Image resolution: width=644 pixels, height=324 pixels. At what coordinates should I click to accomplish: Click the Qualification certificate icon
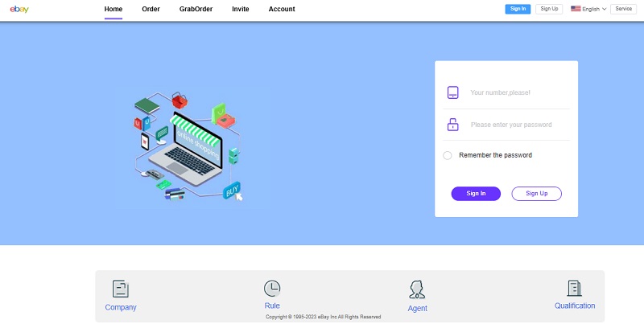[574, 289]
